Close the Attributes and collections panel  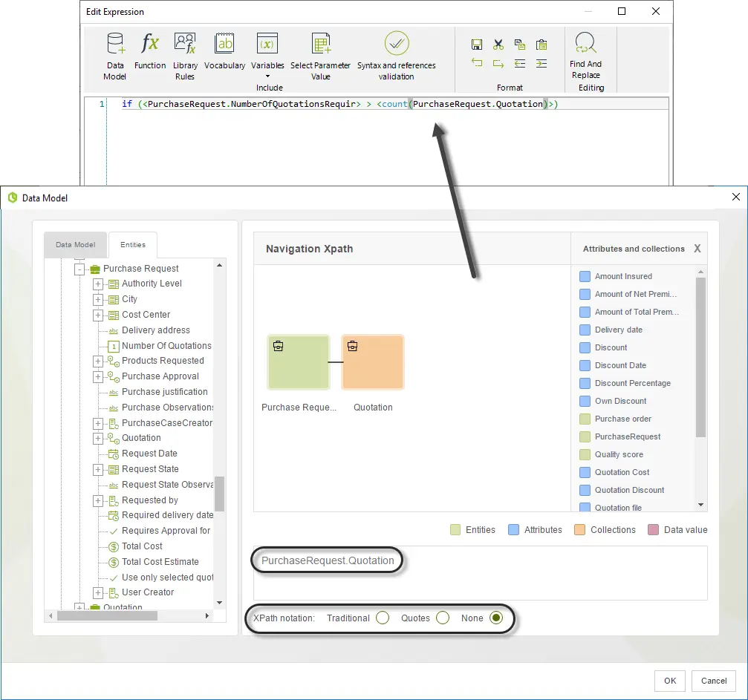pos(697,249)
